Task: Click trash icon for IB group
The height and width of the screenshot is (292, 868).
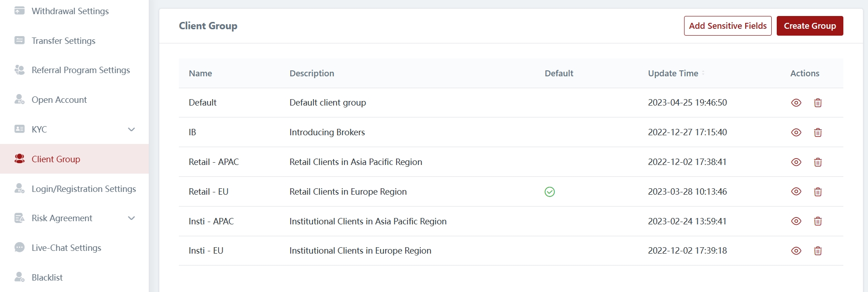Action: click(818, 133)
